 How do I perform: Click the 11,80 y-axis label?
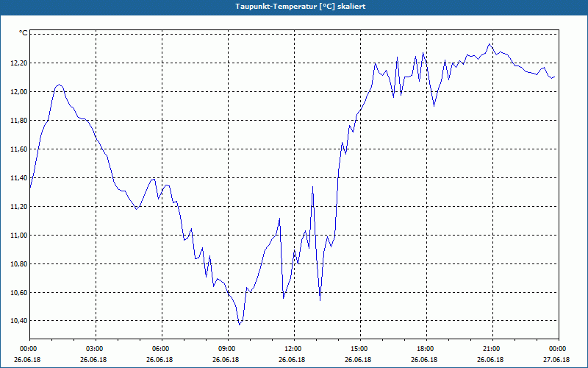pos(19,121)
